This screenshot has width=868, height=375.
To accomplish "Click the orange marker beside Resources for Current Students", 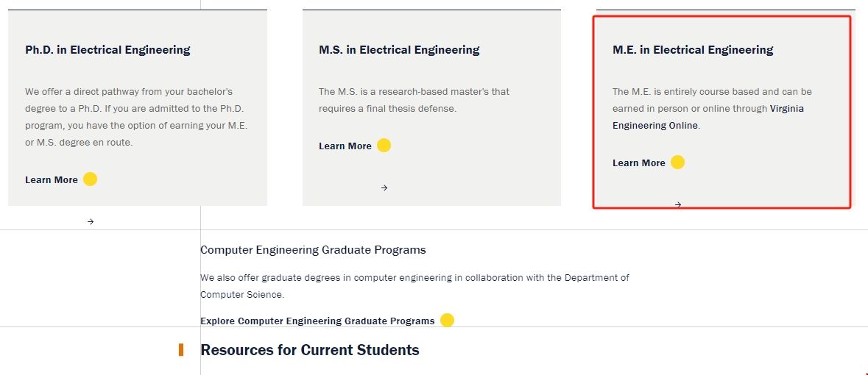I will (181, 350).
